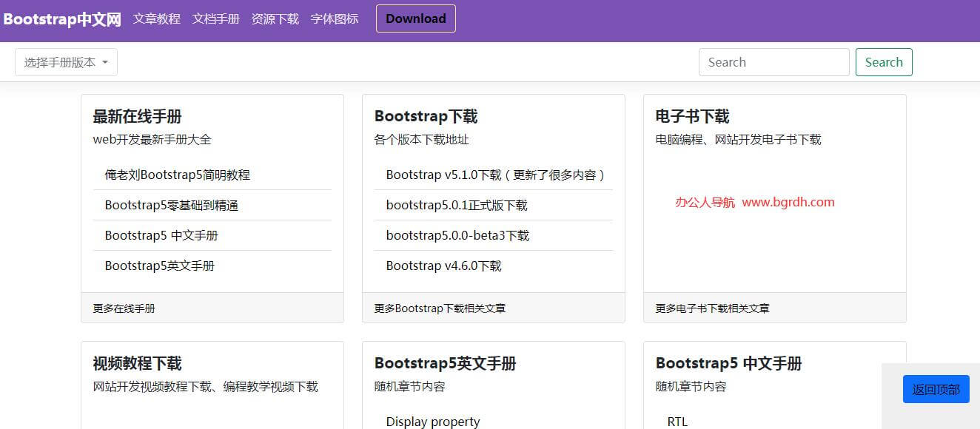This screenshot has height=429, width=980.
Task: Open the 字体图标 navigation item
Action: [x=334, y=19]
